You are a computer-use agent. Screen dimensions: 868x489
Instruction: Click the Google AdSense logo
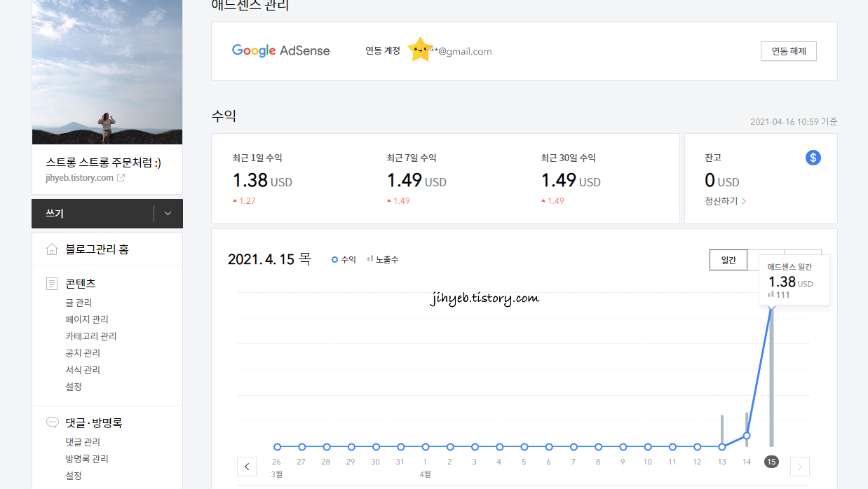coord(281,50)
